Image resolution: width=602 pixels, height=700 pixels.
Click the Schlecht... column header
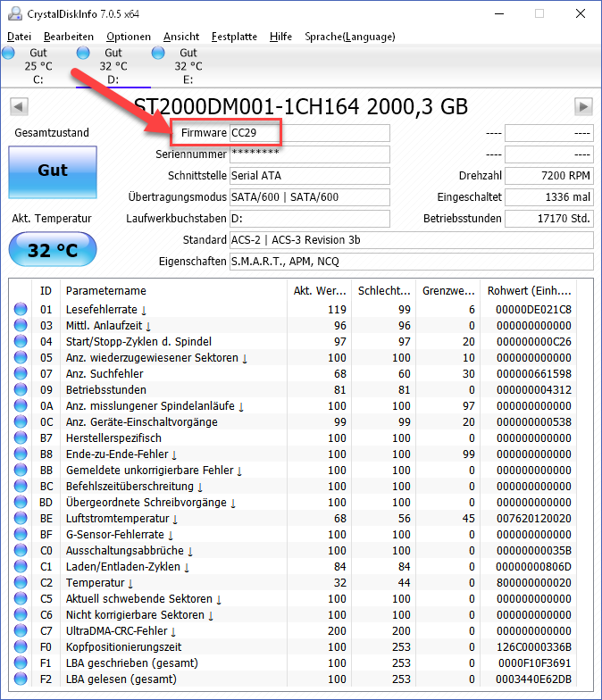click(x=384, y=291)
